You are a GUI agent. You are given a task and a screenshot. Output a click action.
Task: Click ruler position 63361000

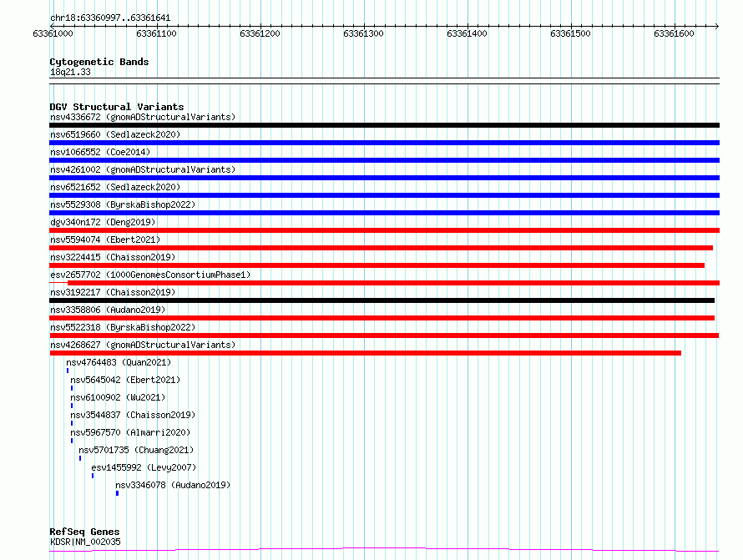pos(53,33)
